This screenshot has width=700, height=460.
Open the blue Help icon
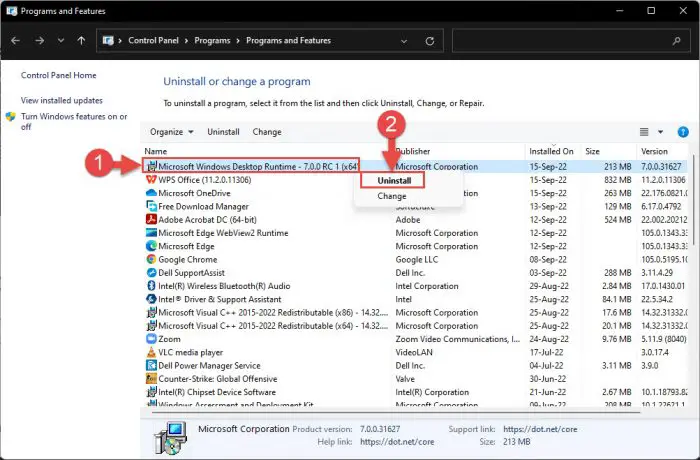click(x=683, y=132)
